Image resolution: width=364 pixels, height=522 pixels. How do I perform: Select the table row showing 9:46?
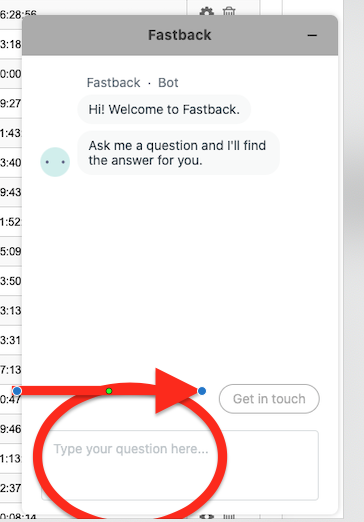coord(11,429)
